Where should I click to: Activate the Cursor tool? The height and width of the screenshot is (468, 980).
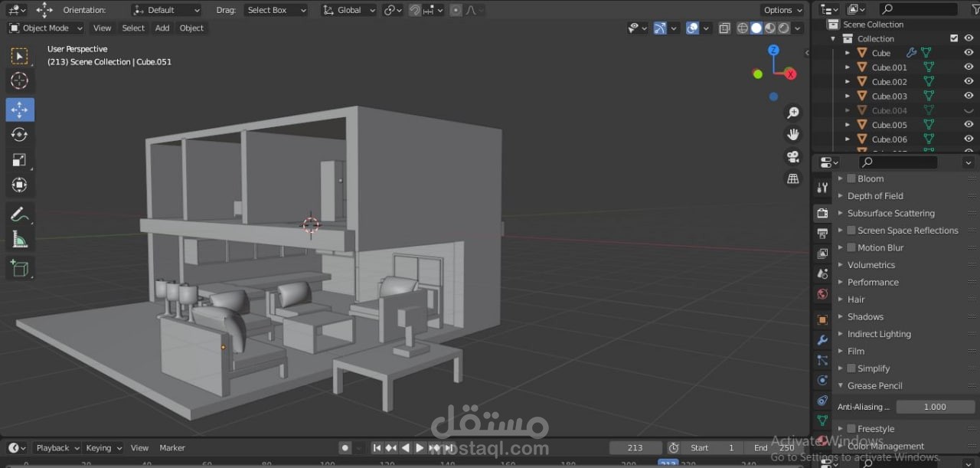click(x=20, y=80)
